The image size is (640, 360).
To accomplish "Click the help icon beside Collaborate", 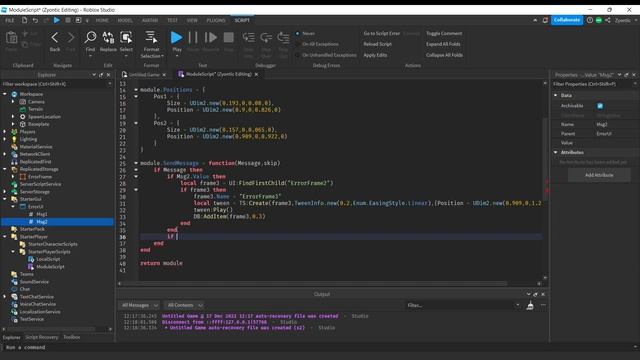I will 590,20.
